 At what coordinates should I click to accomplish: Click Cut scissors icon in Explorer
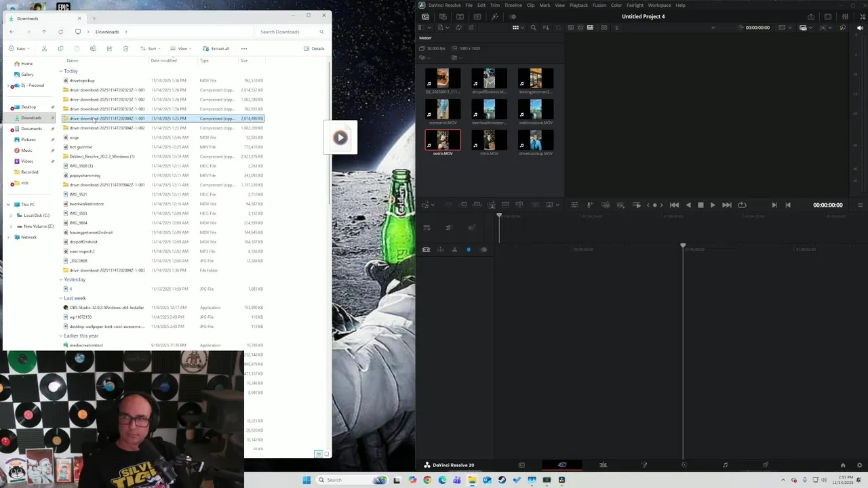click(44, 49)
